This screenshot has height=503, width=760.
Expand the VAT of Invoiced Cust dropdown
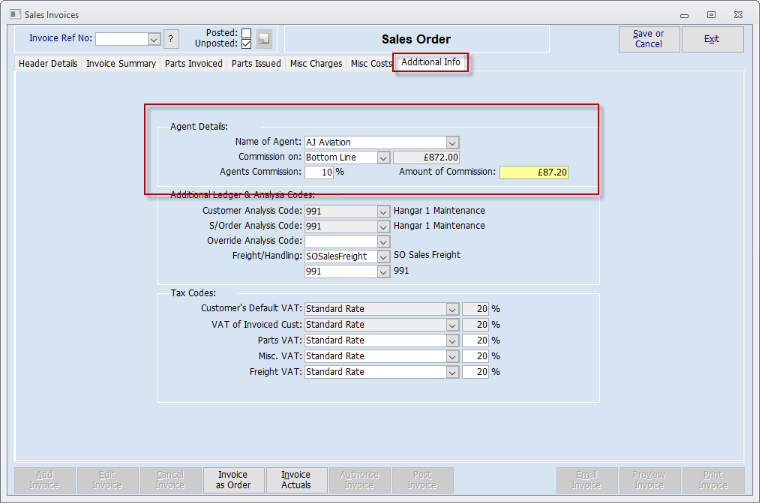(452, 325)
